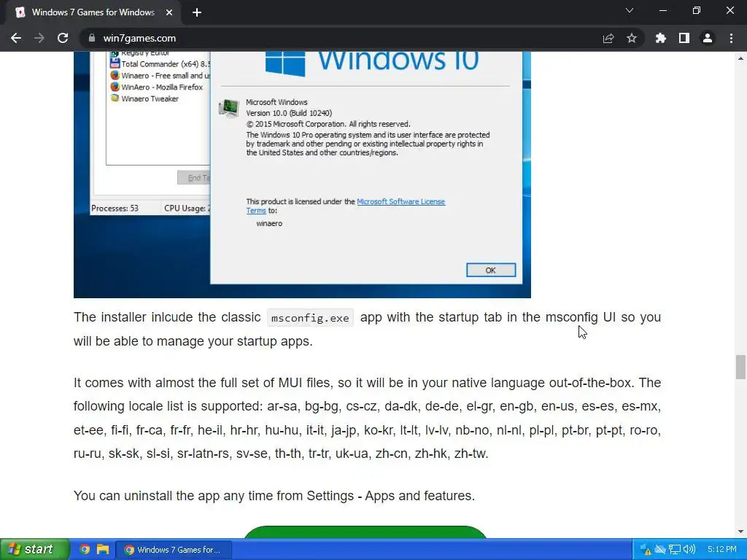Close the Windows 7 Games tab

169,12
